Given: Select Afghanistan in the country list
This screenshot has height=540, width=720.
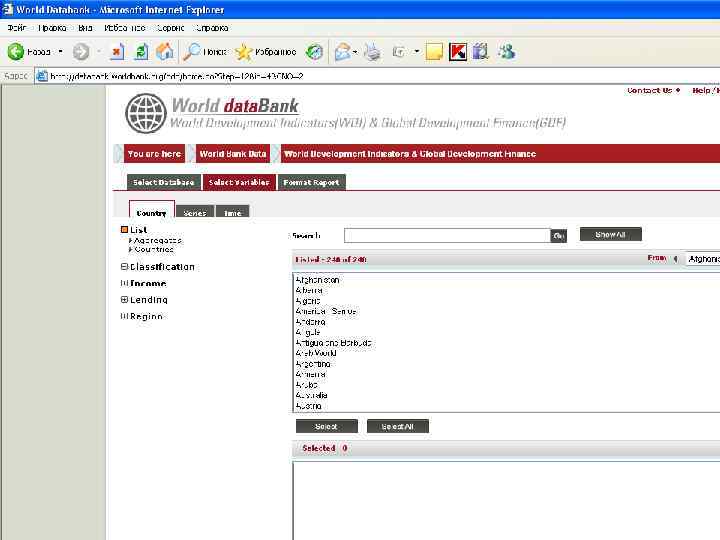Looking at the screenshot, I should point(318,280).
